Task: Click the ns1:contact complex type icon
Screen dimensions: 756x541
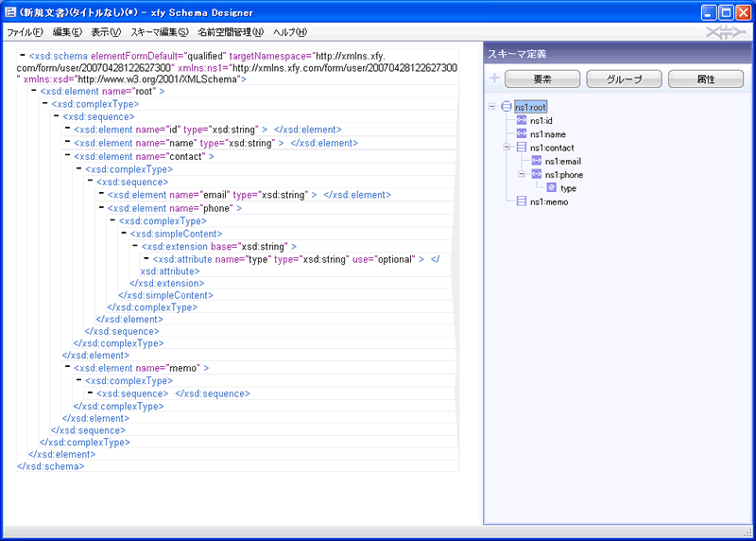Action: pos(522,148)
